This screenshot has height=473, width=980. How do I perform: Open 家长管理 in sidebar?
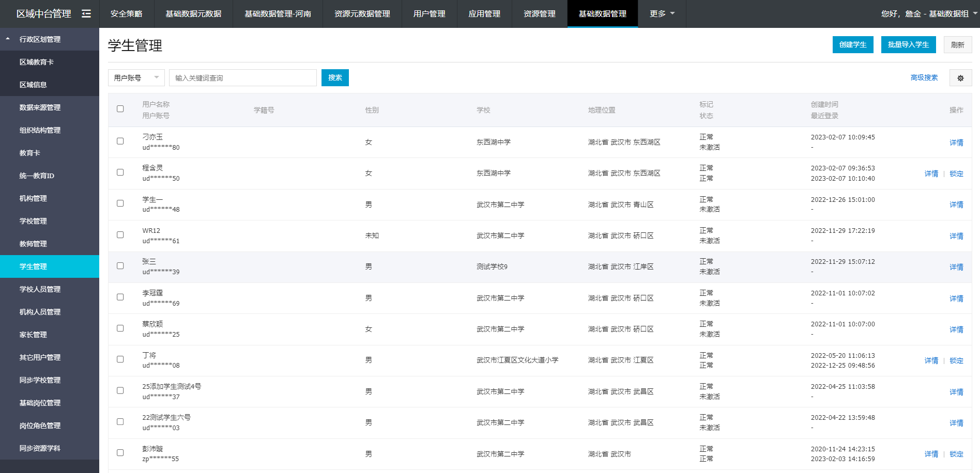click(x=50, y=335)
